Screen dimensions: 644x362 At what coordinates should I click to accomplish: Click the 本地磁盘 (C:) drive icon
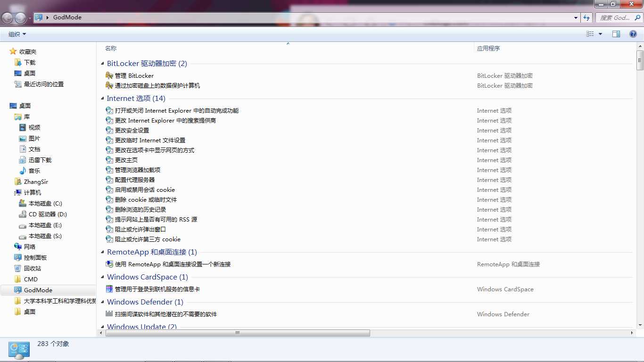[23, 203]
